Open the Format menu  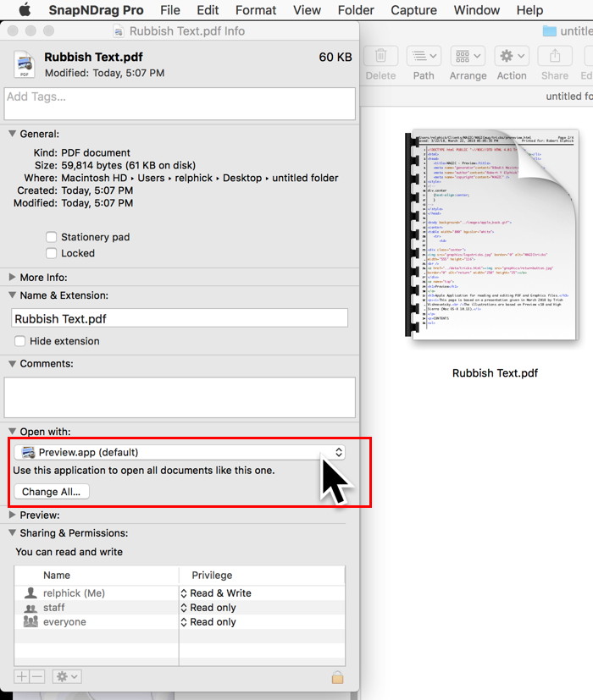tap(256, 10)
